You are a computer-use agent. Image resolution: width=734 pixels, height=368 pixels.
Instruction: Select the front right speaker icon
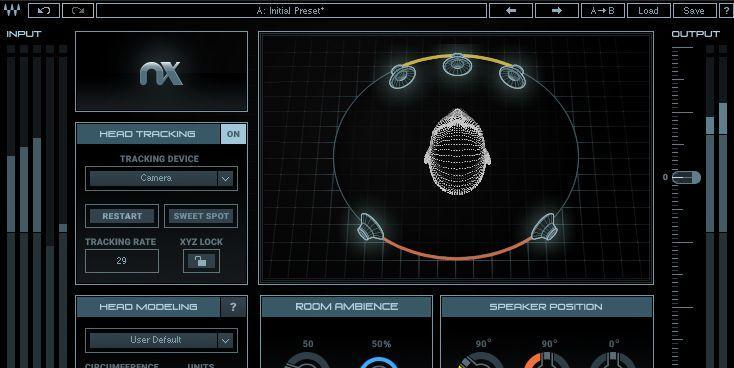pyautogui.click(x=512, y=76)
